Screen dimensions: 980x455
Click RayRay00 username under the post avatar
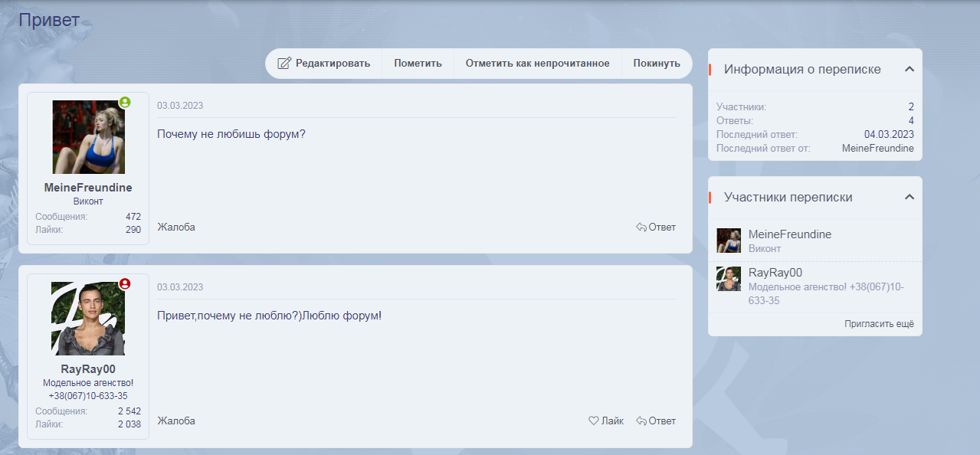tap(88, 369)
